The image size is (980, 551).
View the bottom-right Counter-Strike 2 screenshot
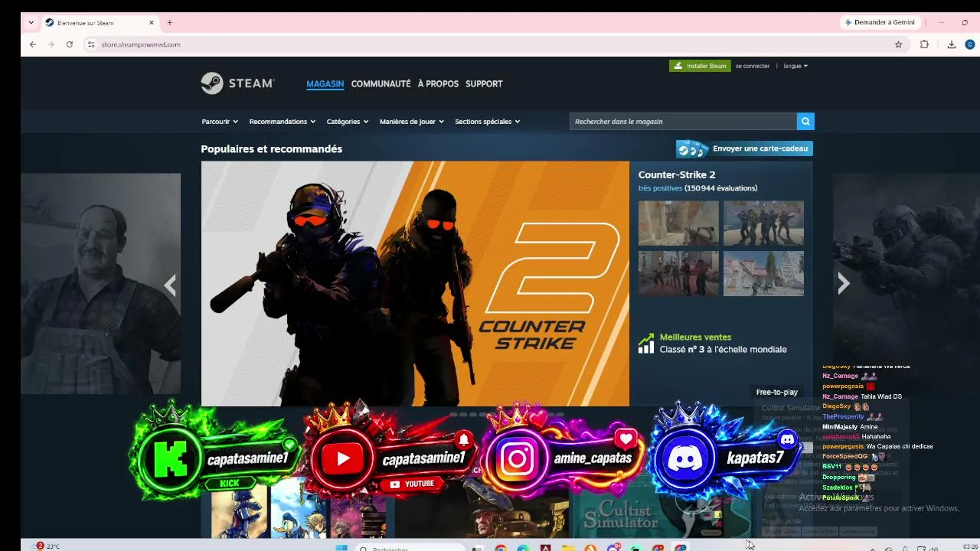763,273
